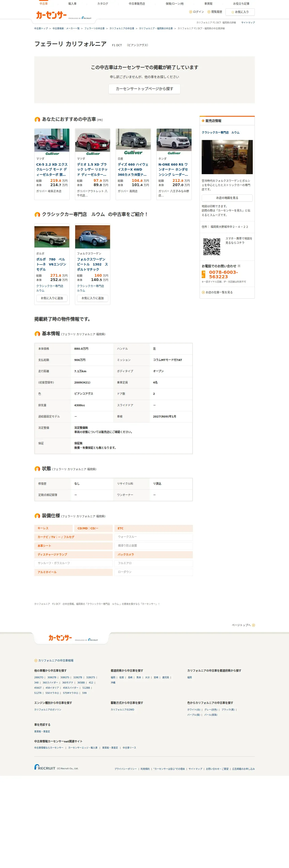Click 中古車トップ breadcrumb link

click(41, 29)
